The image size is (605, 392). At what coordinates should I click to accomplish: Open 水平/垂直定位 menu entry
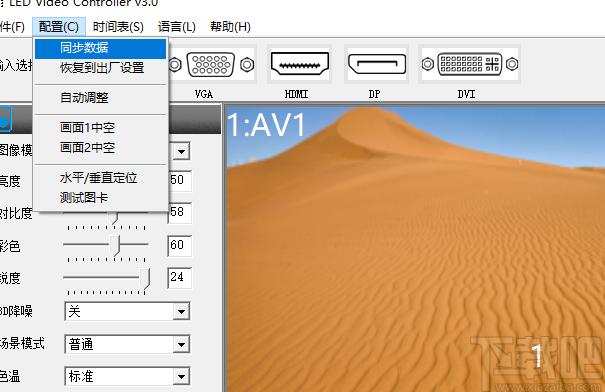[x=101, y=177]
